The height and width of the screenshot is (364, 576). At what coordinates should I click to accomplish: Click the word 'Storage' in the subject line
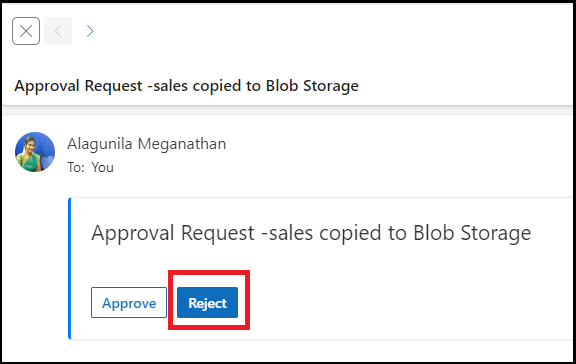(331, 87)
